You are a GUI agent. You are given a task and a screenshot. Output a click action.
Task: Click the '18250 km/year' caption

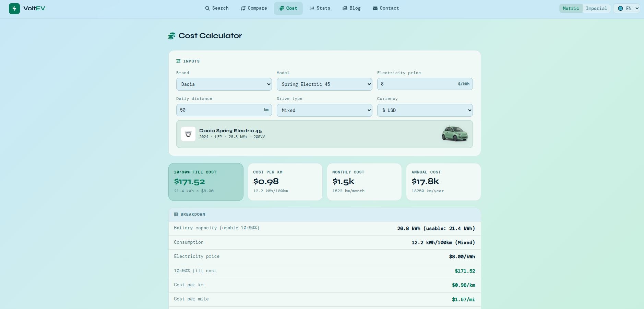[x=428, y=191]
